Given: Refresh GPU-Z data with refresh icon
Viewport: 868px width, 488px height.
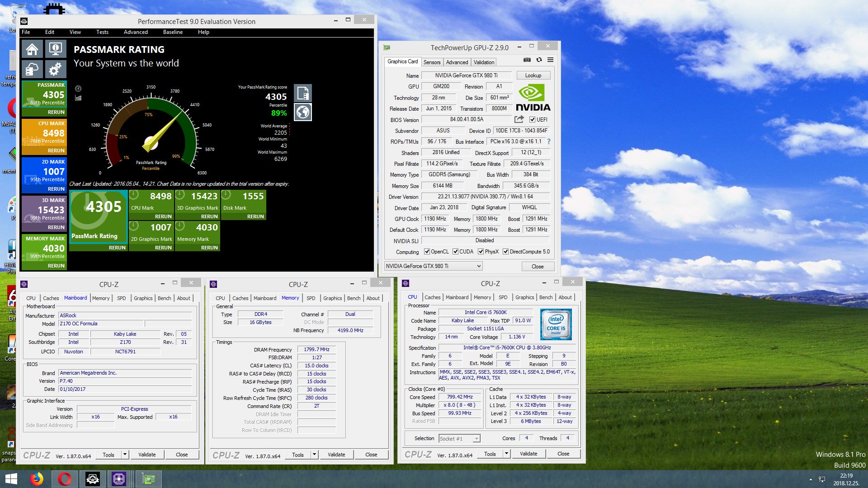Looking at the screenshot, I should 539,60.
